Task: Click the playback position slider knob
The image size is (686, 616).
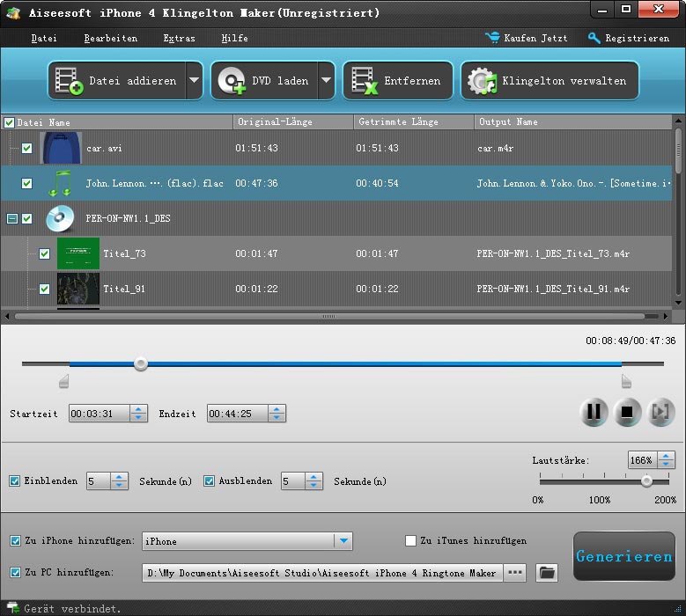Action: (140, 363)
